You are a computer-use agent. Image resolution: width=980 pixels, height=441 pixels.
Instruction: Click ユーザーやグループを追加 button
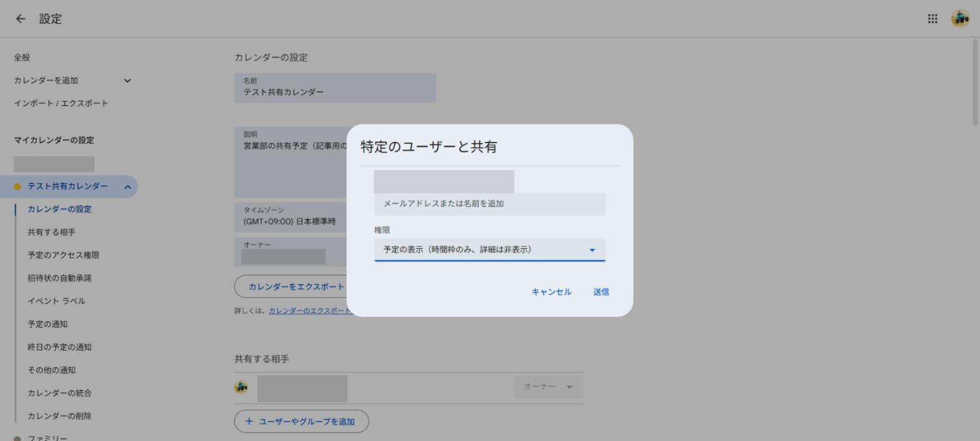(x=301, y=422)
